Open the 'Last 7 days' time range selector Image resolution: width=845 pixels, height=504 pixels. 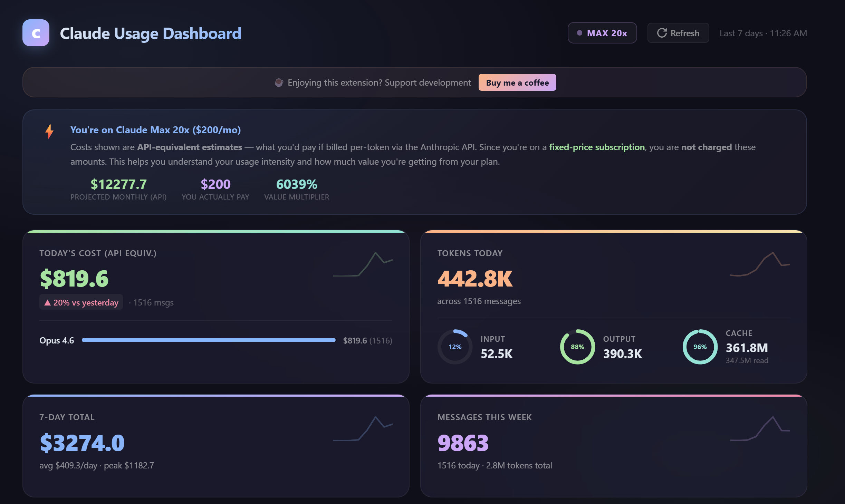763,33
